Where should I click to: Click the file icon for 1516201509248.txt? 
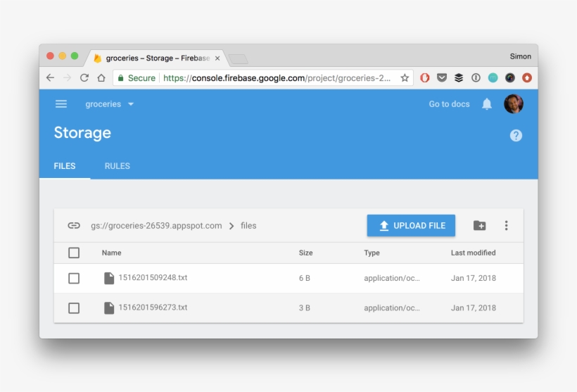pos(109,278)
